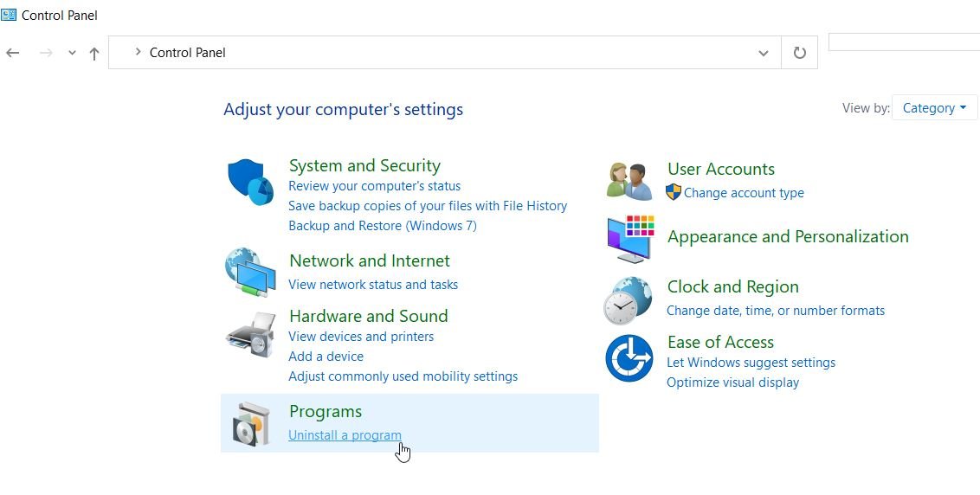This screenshot has height=495, width=980.
Task: Click Backup and Restore (Windows 7)
Action: click(x=383, y=226)
